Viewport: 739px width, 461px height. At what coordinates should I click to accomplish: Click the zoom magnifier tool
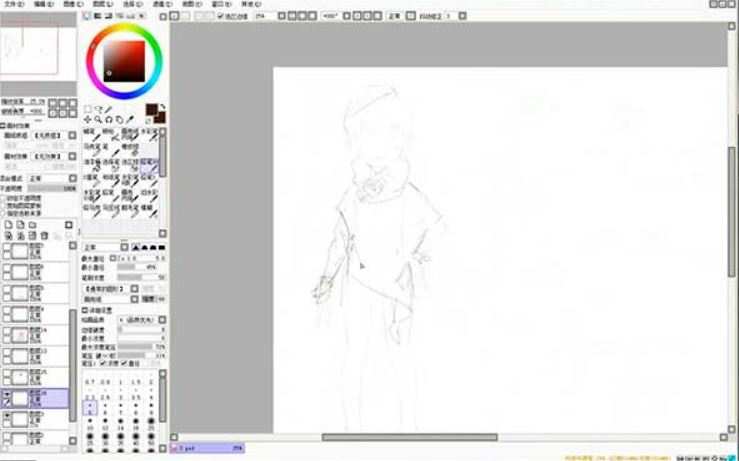tap(98, 119)
